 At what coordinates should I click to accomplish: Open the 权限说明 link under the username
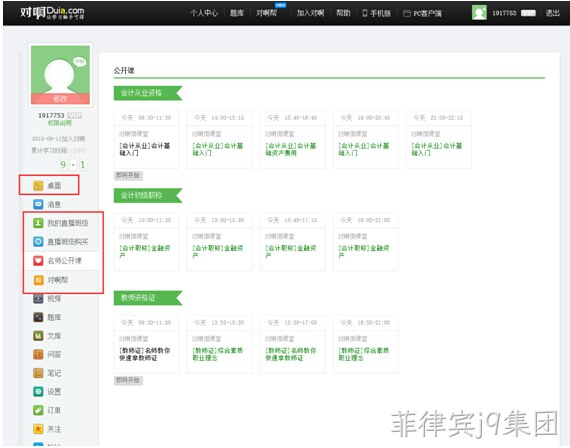[60, 123]
